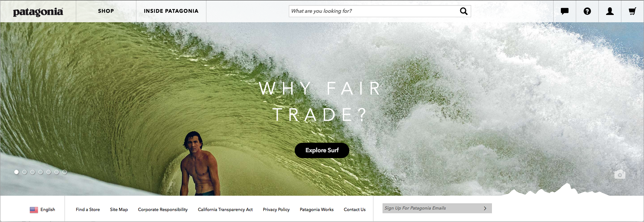View the shopping cart icon
Image resolution: width=644 pixels, height=222 pixels.
[632, 11]
